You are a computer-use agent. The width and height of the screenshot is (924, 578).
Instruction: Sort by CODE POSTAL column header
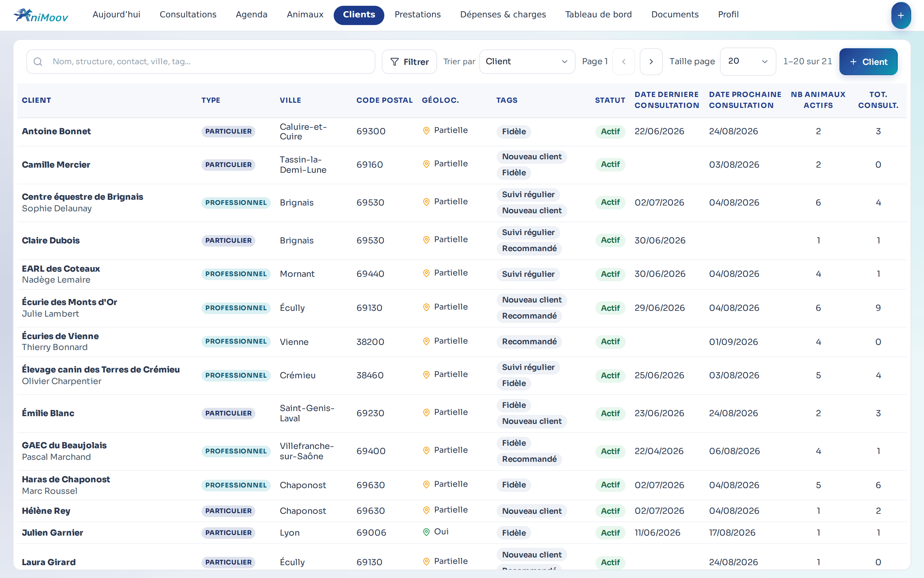384,100
